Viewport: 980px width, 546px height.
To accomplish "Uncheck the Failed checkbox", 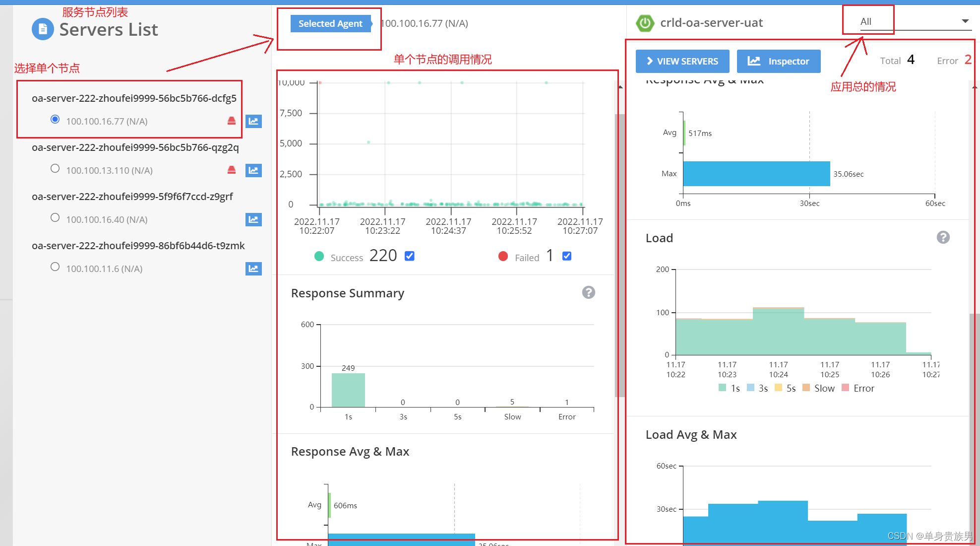I will click(567, 256).
